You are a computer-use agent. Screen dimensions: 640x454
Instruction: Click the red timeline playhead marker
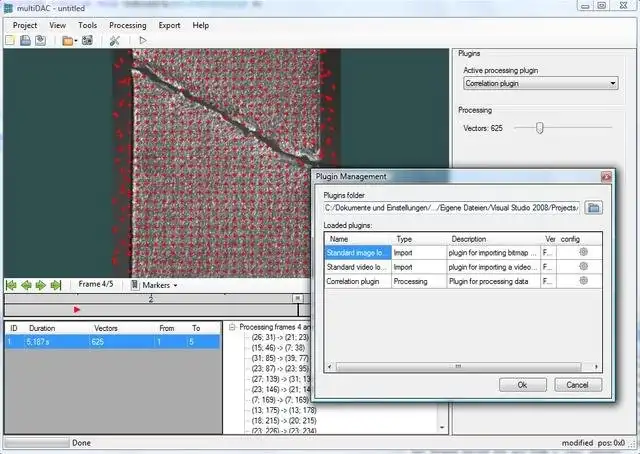[x=77, y=310]
